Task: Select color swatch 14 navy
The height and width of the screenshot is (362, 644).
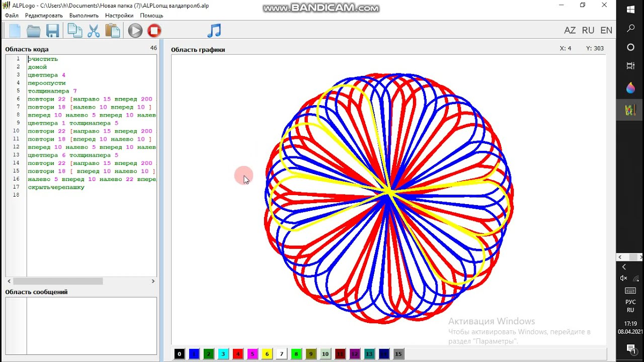Action: coord(384,354)
